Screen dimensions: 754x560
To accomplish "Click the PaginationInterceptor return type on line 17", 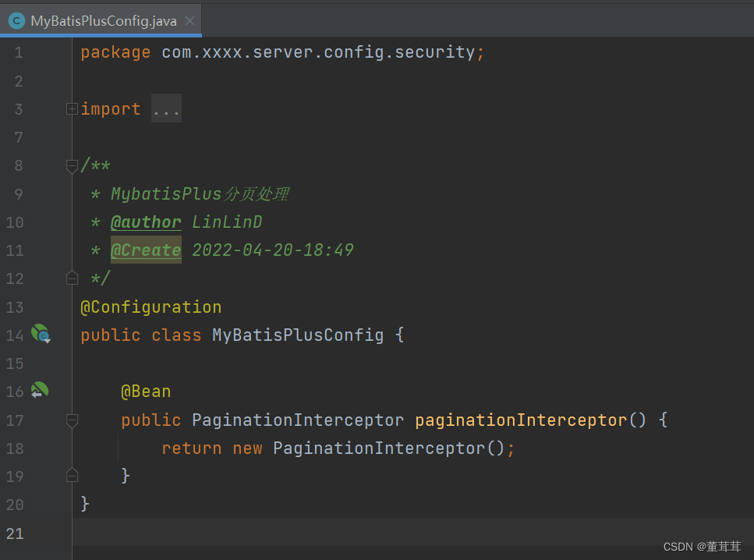I will click(x=298, y=420).
